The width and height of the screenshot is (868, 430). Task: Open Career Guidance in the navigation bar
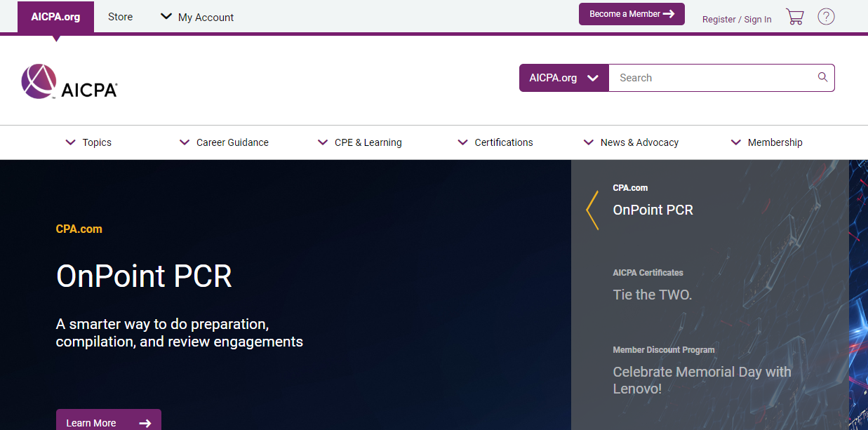(x=223, y=142)
